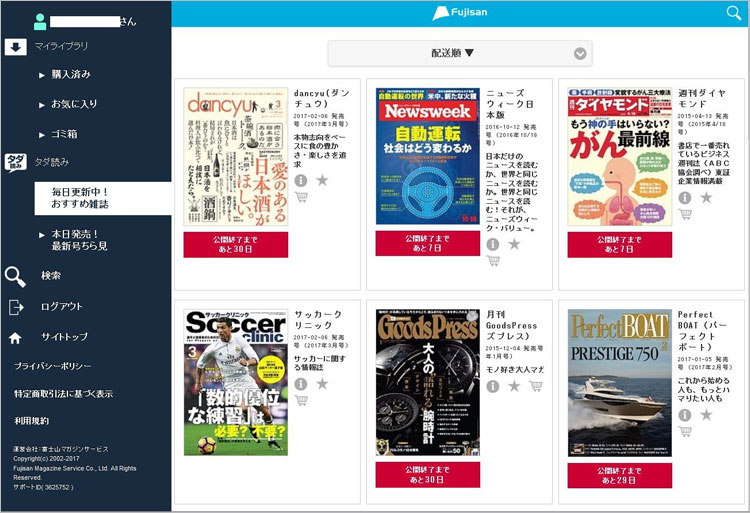This screenshot has width=750, height=513.
Task: Open タダ読み section label
Action: point(52,163)
